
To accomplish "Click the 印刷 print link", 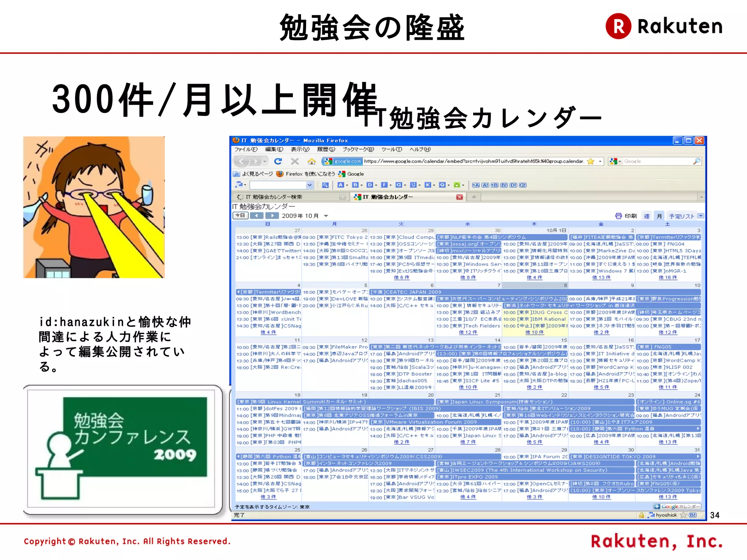I will (630, 216).
